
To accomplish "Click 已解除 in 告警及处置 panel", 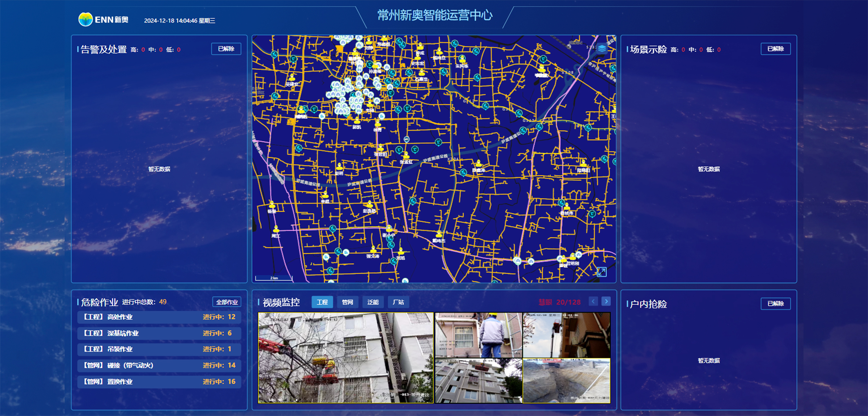I will point(226,49).
